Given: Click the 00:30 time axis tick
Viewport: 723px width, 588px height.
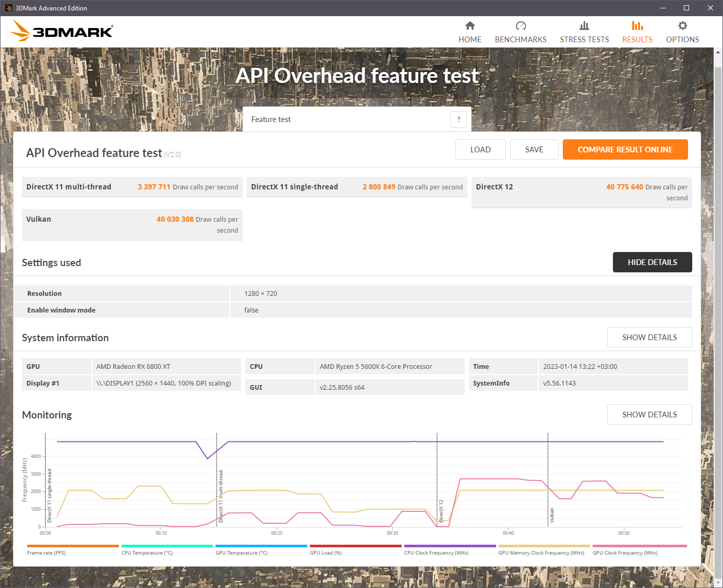Looking at the screenshot, I should pyautogui.click(x=392, y=533).
